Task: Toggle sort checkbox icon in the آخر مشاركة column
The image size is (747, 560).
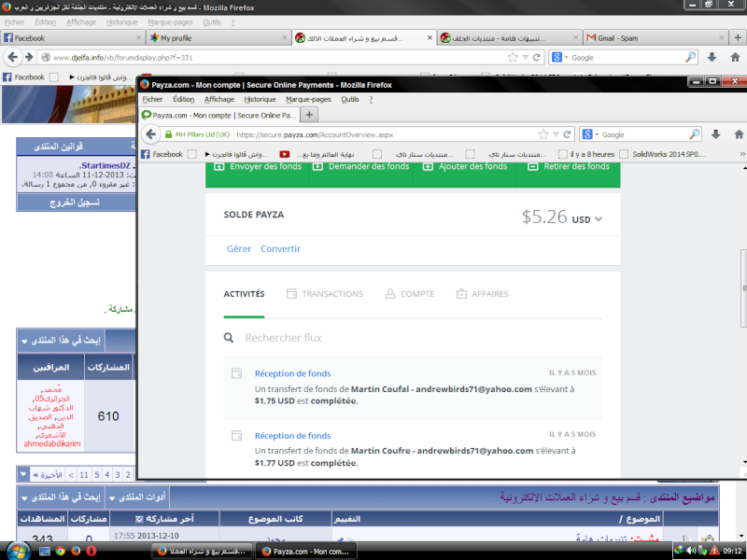Action: coord(139,519)
